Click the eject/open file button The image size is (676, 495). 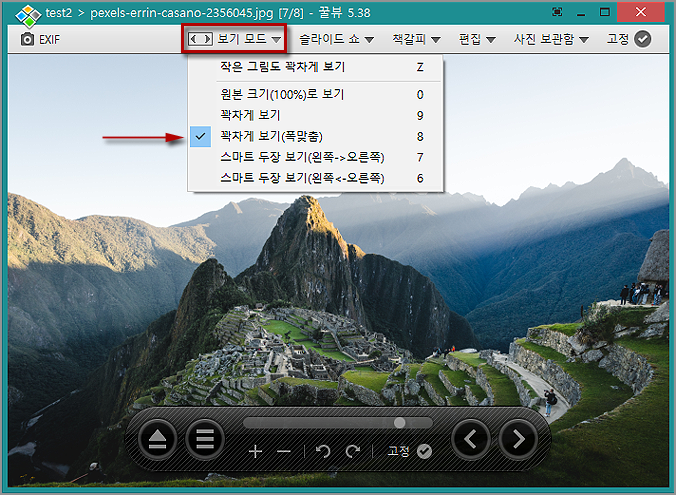[x=157, y=439]
